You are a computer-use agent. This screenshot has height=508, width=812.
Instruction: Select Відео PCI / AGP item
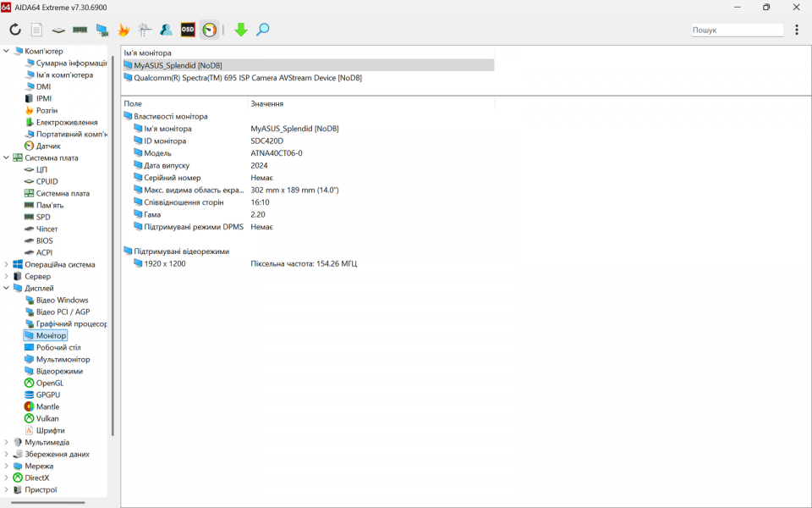(58, 312)
